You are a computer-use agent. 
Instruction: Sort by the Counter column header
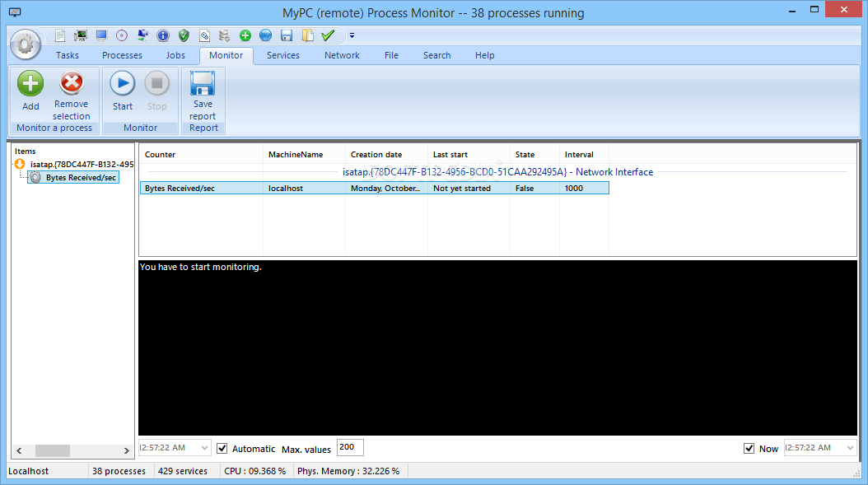201,155
